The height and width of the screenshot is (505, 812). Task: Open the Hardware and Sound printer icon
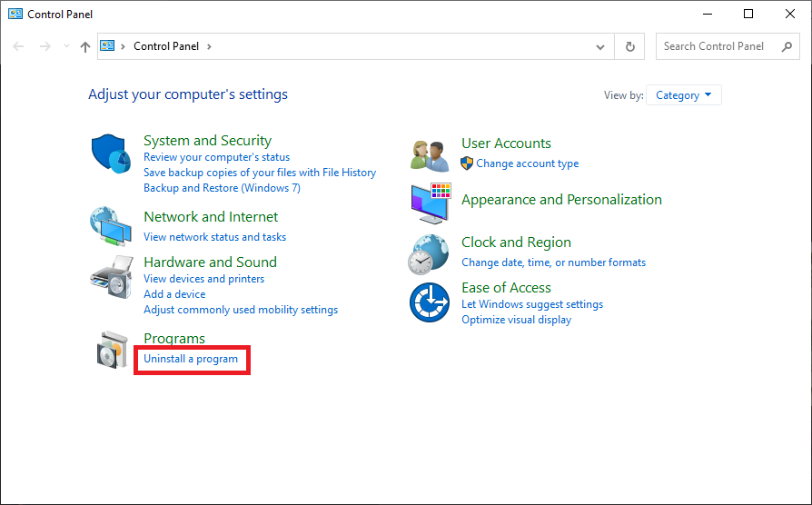point(112,277)
